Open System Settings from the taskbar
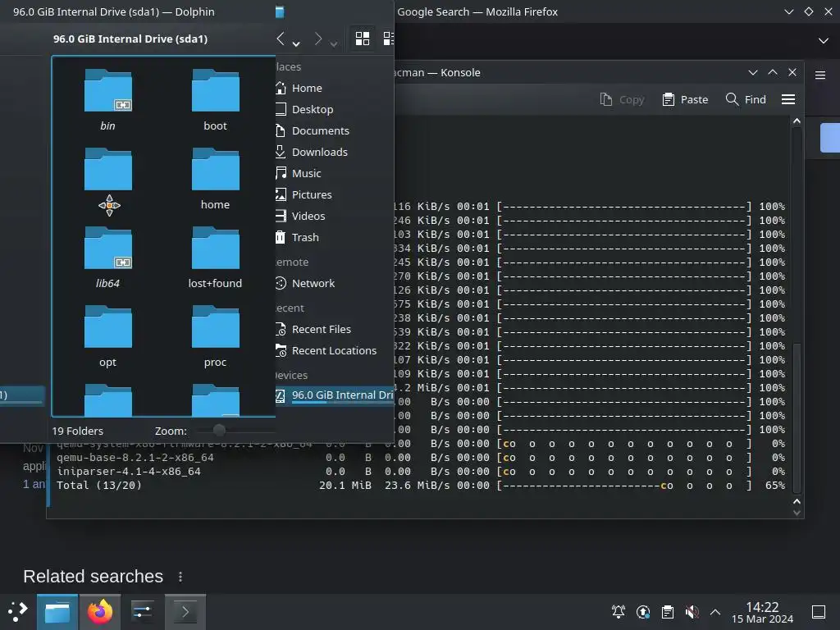This screenshot has width=840, height=630. pyautogui.click(x=142, y=612)
